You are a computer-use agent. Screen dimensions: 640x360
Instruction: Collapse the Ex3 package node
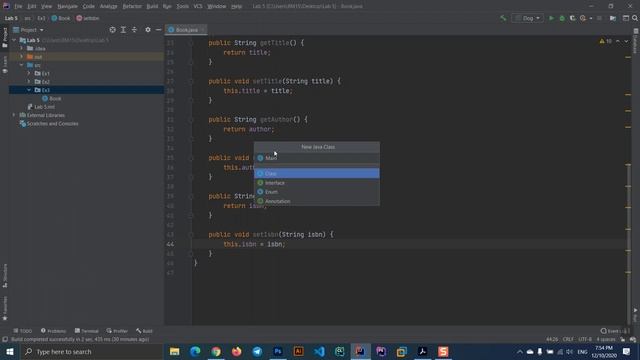29,90
